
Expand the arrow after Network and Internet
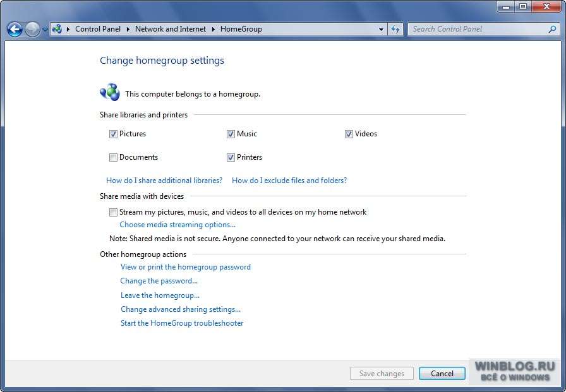coord(213,29)
